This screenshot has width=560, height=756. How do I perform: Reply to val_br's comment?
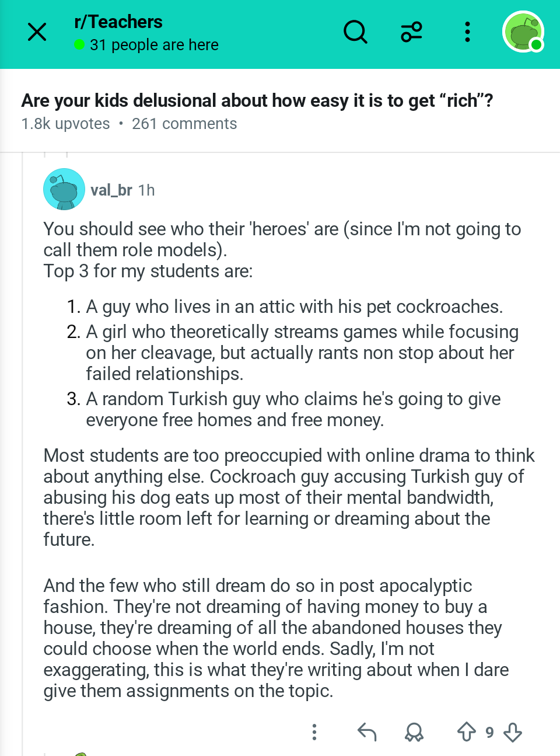pos(367,731)
